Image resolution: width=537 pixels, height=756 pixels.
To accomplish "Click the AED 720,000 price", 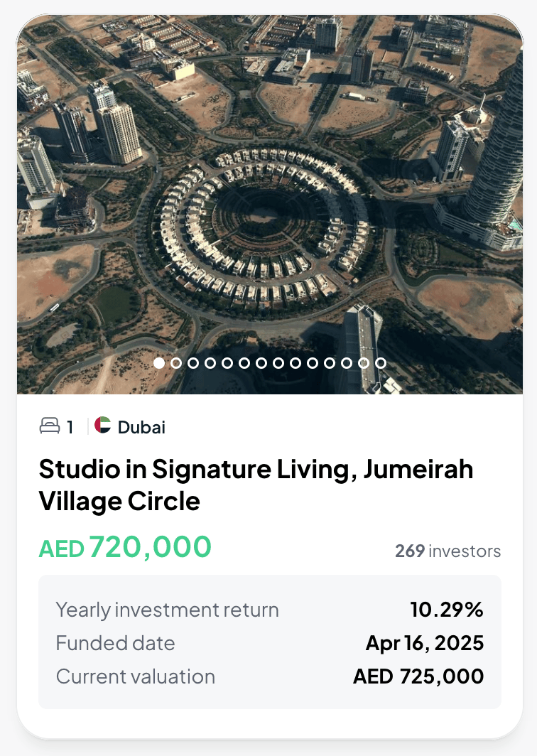I will pos(126,547).
